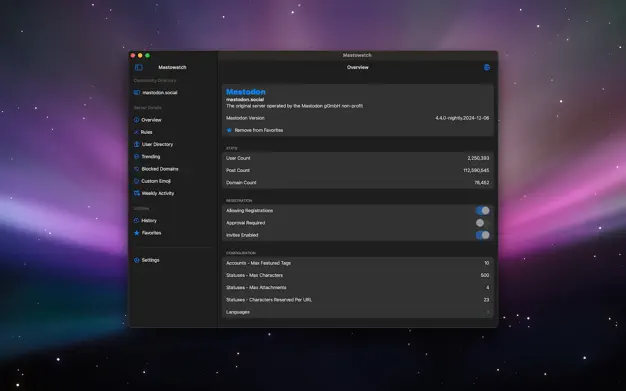Click the Mastowatch sidebar header title
This screenshot has width=626, height=391.
pos(172,67)
